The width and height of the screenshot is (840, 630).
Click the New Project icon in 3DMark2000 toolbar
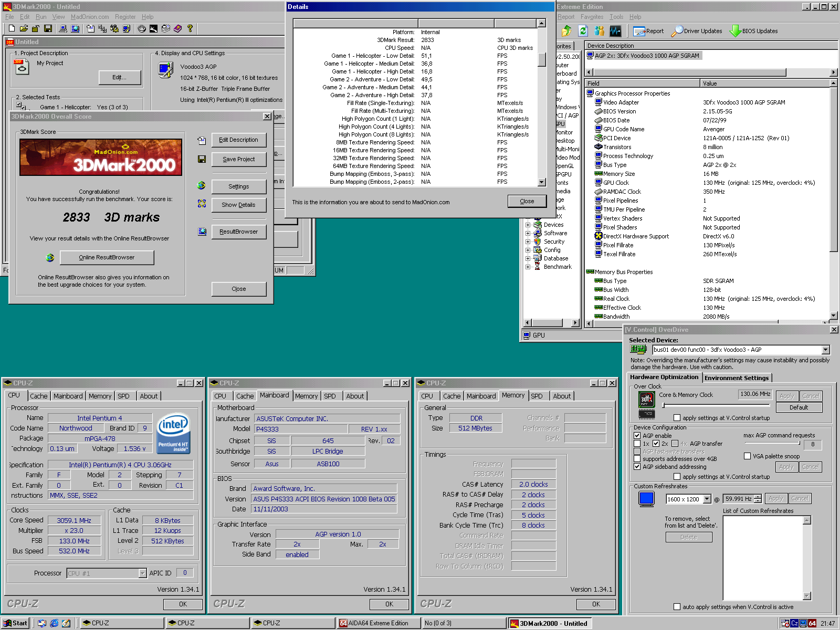point(12,28)
